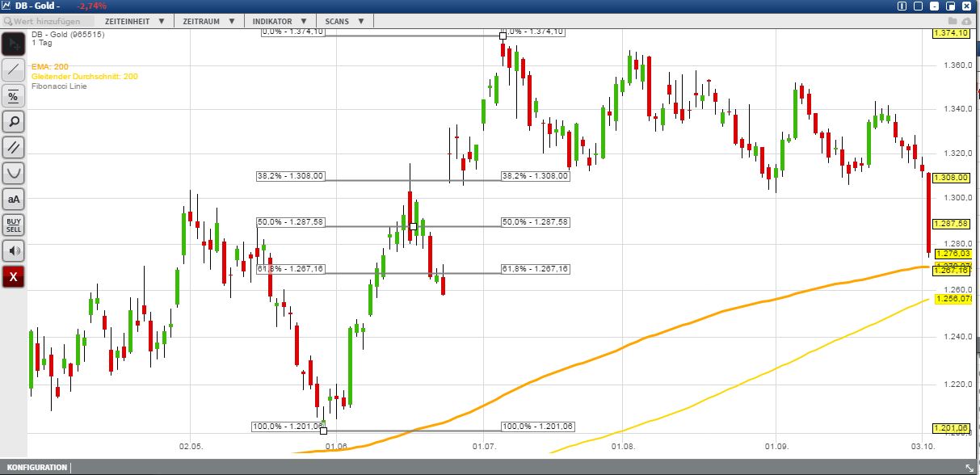
Task: Open the KONFIGURATION panel at the bottom
Action: 39,467
